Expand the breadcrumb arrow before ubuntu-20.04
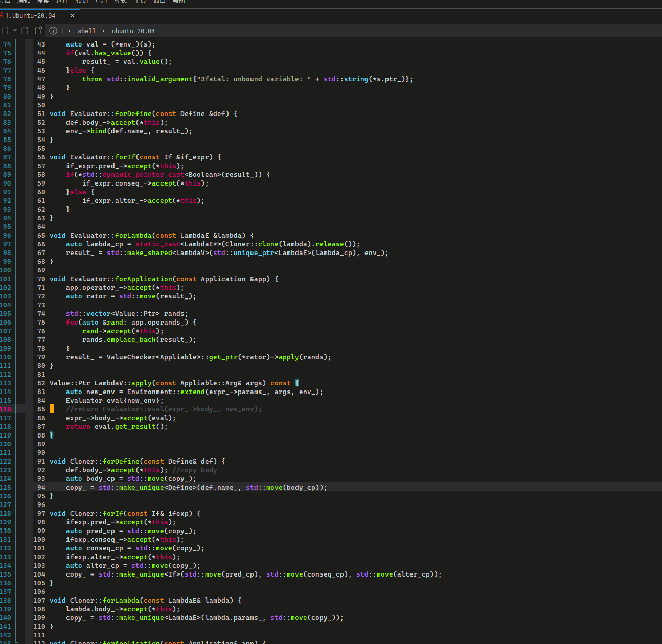Screen dimensions: 662x644 (104, 31)
